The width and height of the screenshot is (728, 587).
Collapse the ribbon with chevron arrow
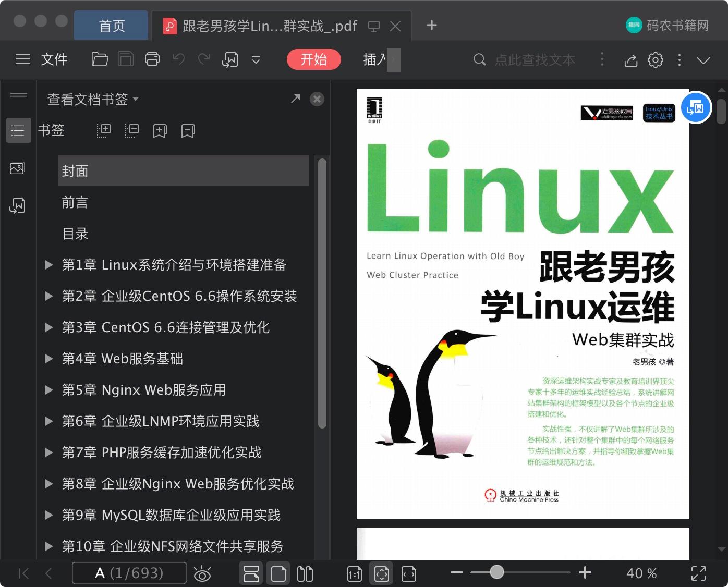pyautogui.click(x=703, y=60)
